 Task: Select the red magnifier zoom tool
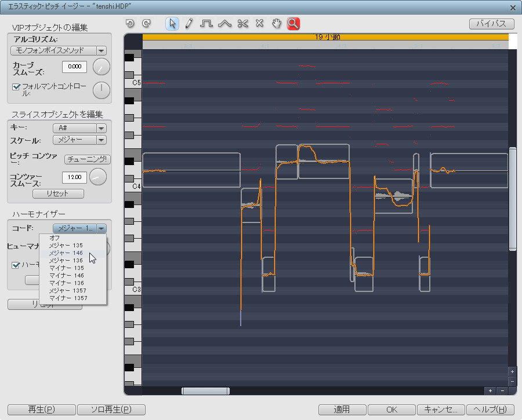tap(293, 24)
